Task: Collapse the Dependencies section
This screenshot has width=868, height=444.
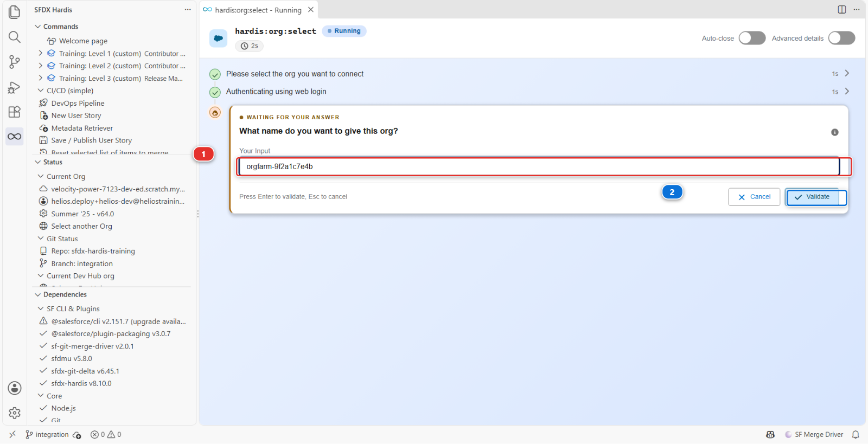Action: 38,294
